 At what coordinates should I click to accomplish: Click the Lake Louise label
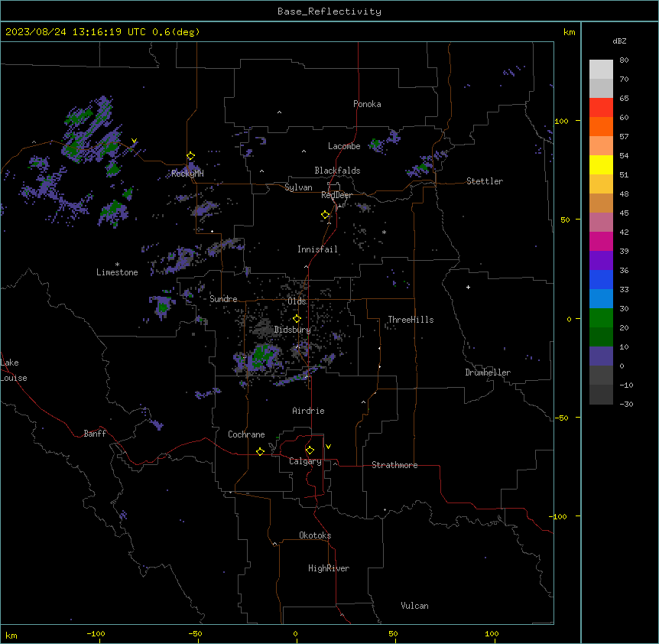tap(14, 370)
